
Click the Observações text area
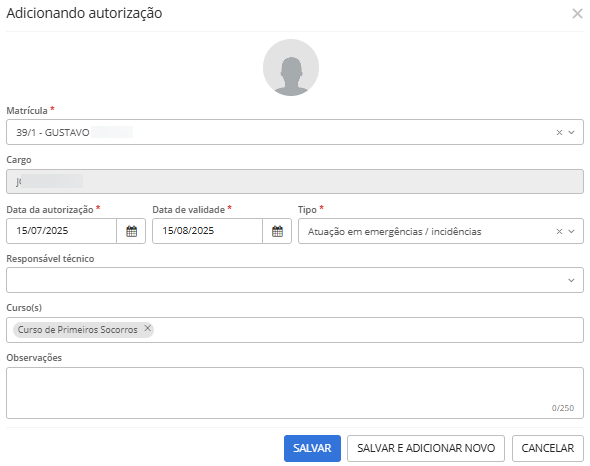(295, 393)
